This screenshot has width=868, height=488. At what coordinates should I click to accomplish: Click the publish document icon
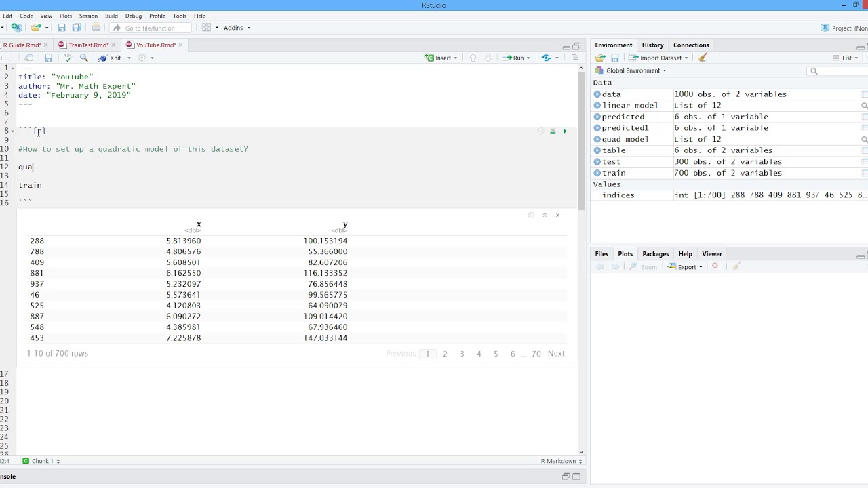547,58
